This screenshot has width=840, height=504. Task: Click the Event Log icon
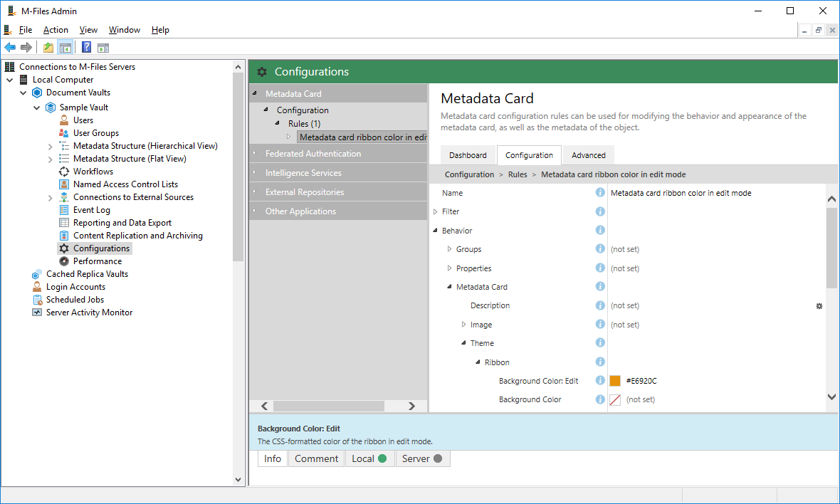64,210
